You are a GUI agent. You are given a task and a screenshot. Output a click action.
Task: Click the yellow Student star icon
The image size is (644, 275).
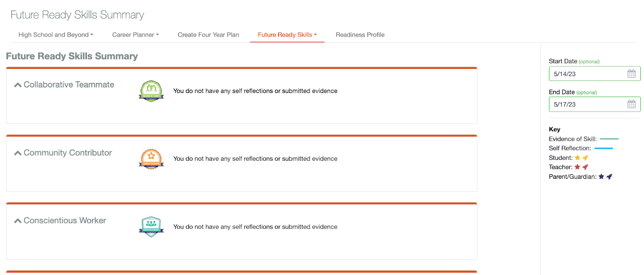(x=578, y=158)
